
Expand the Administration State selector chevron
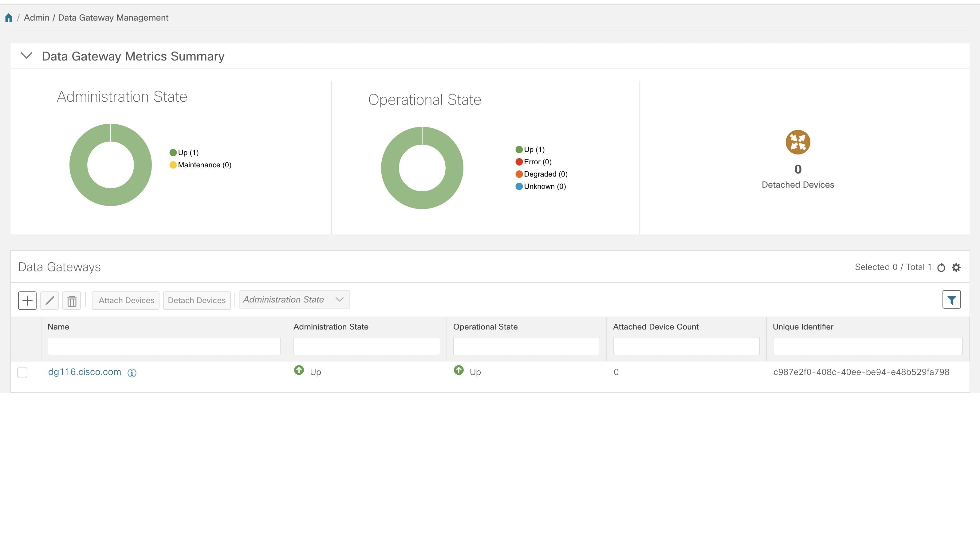(x=340, y=299)
